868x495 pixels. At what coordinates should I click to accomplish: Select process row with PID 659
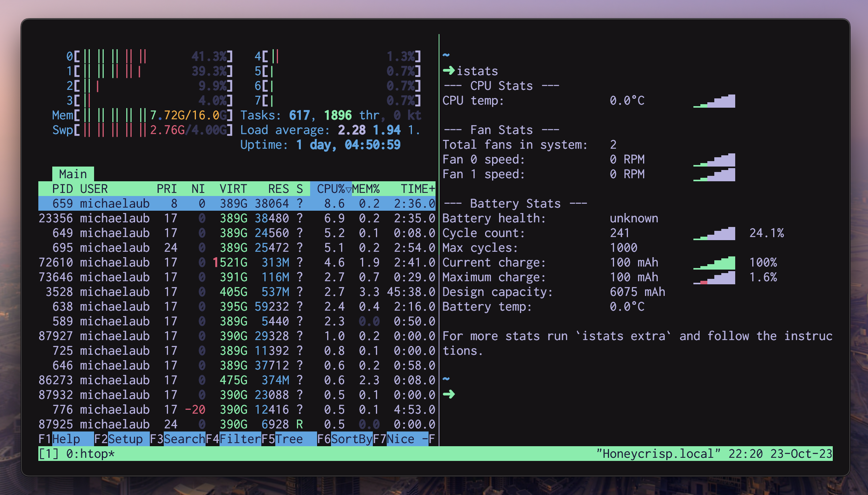pos(237,203)
